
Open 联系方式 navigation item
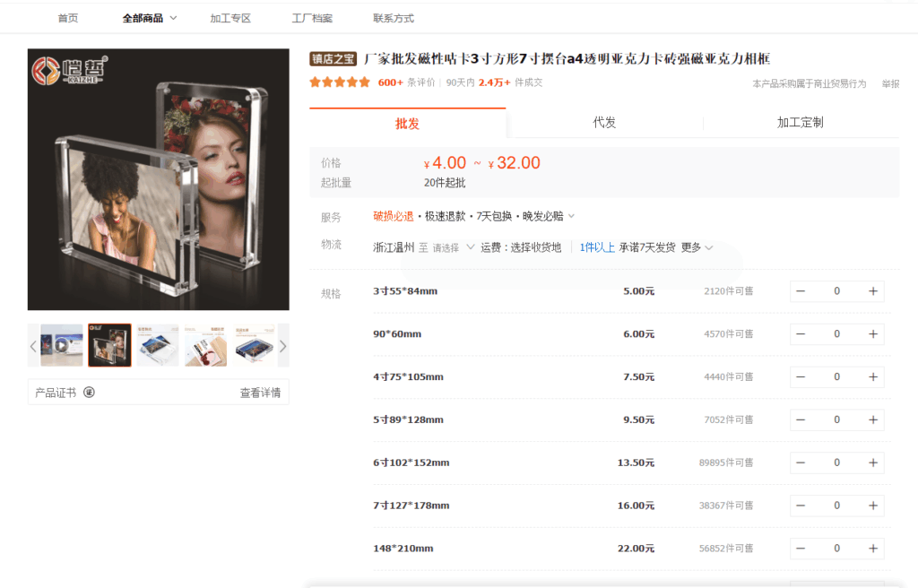394,18
